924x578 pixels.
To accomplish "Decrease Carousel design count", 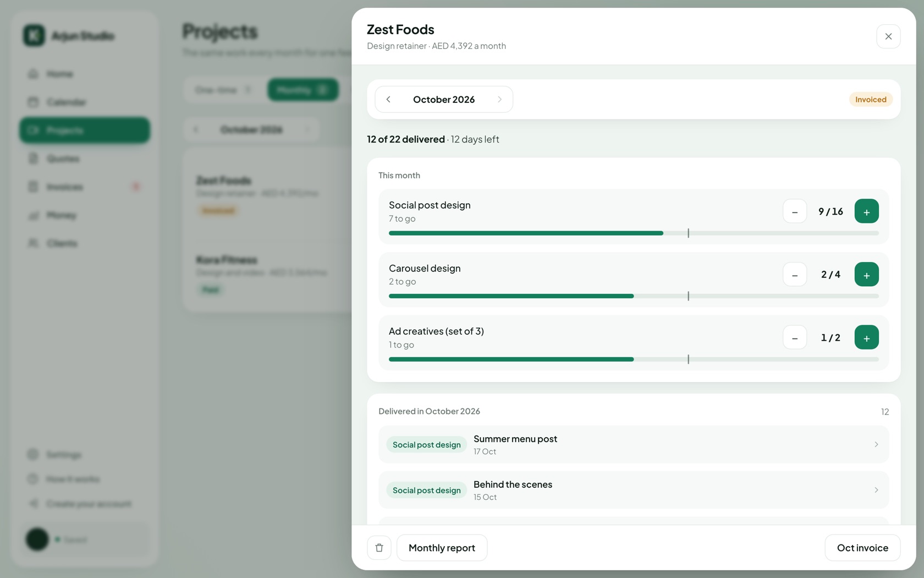I will [795, 275].
